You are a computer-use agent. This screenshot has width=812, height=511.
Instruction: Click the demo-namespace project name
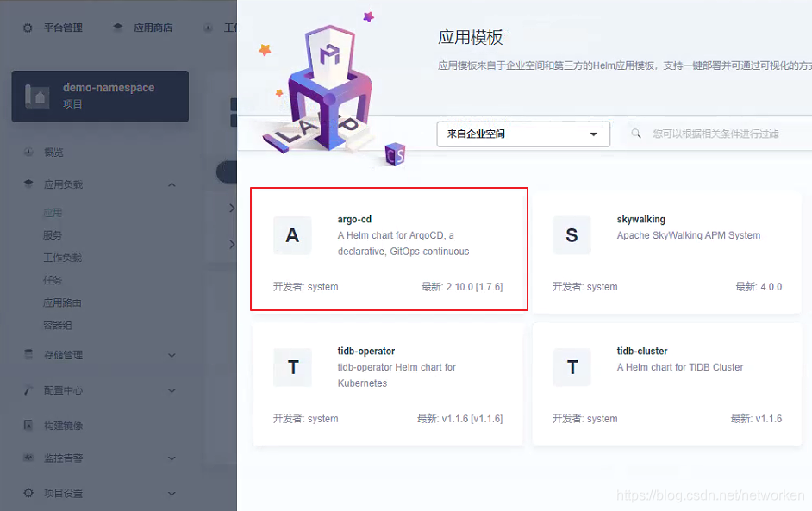pos(109,88)
